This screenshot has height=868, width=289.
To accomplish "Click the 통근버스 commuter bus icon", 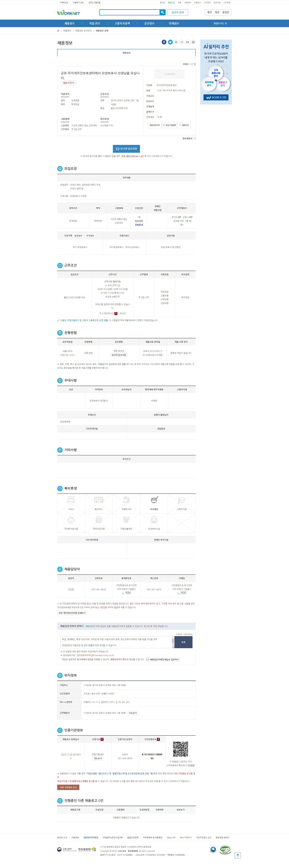I will pyautogui.click(x=99, y=500).
